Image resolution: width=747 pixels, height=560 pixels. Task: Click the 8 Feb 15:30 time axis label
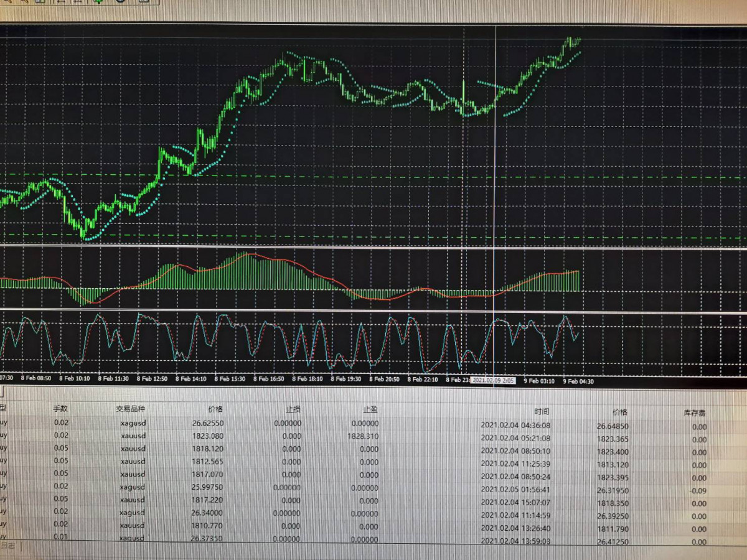[229, 378]
